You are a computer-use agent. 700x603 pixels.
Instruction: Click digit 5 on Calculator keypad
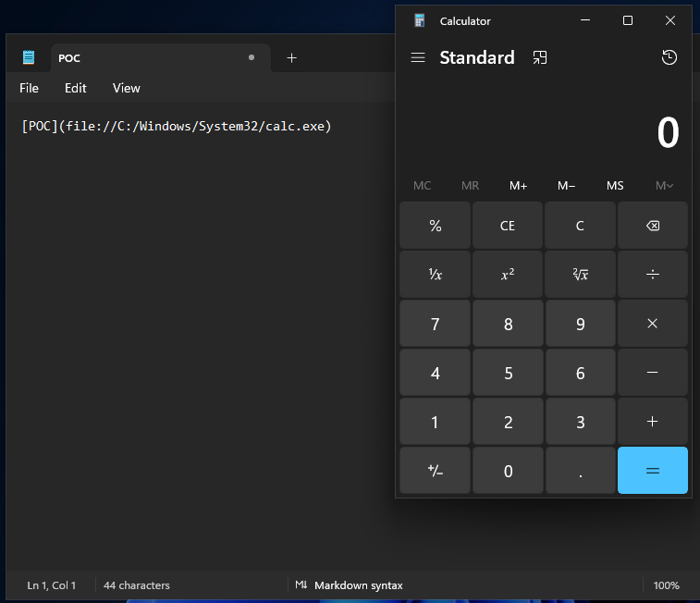[508, 373]
